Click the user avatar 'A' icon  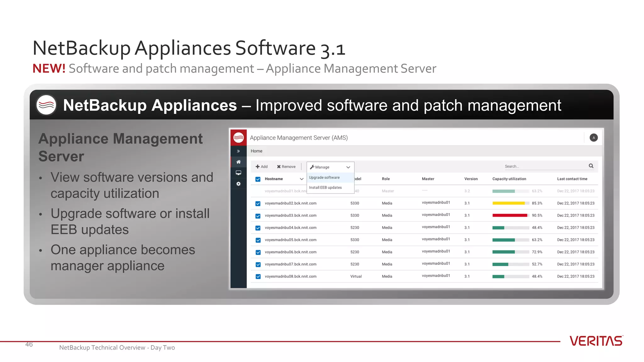click(593, 138)
